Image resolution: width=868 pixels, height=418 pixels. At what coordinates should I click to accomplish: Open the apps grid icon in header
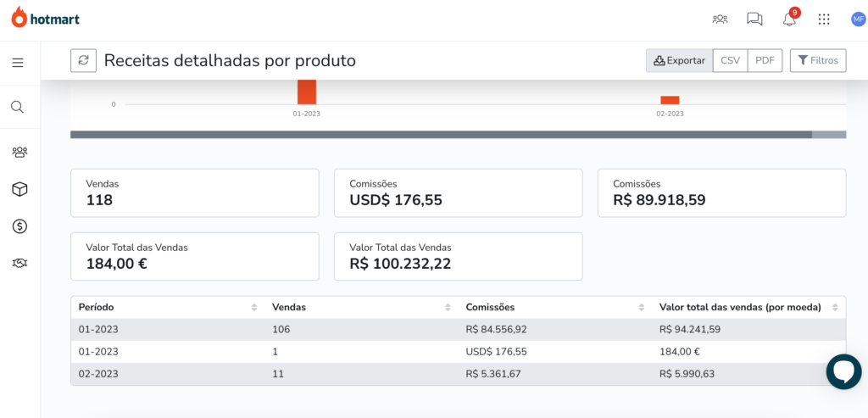(x=824, y=20)
